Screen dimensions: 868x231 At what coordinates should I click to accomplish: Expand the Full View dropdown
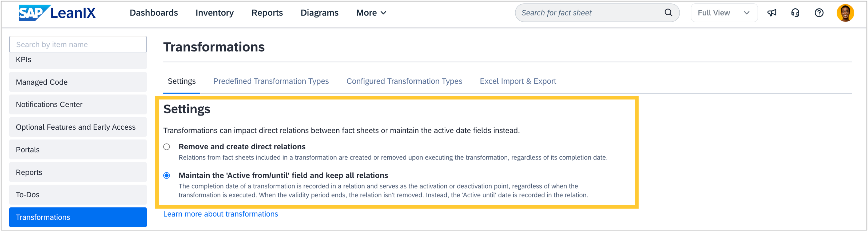point(724,13)
